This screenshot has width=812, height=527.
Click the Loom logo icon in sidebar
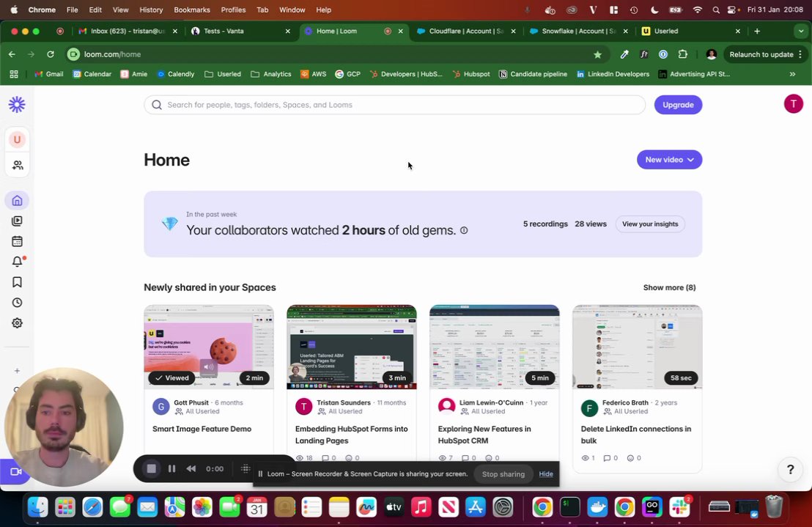(17, 105)
